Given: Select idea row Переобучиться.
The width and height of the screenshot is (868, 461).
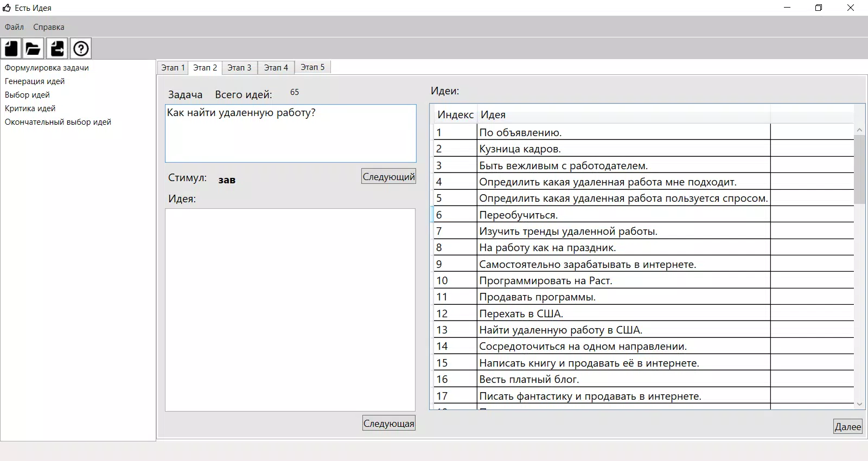Looking at the screenshot, I should point(643,214).
